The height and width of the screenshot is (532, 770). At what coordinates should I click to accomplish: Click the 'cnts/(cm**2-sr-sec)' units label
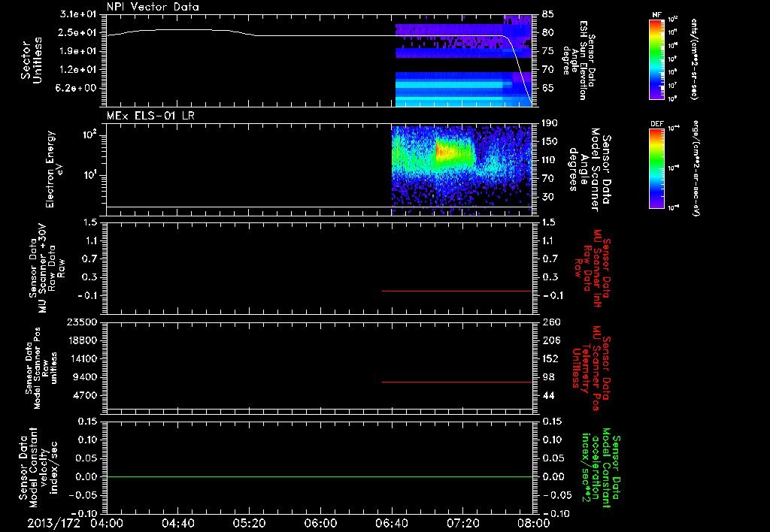(x=694, y=59)
